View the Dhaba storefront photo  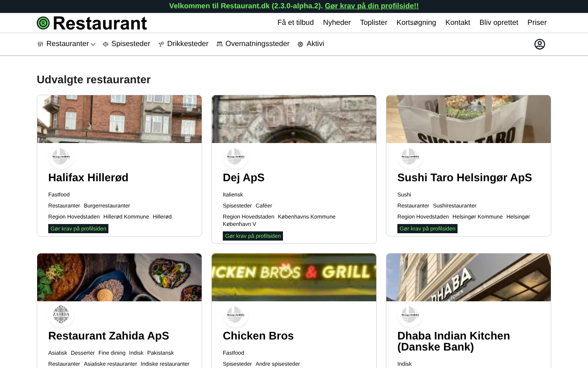469,277
